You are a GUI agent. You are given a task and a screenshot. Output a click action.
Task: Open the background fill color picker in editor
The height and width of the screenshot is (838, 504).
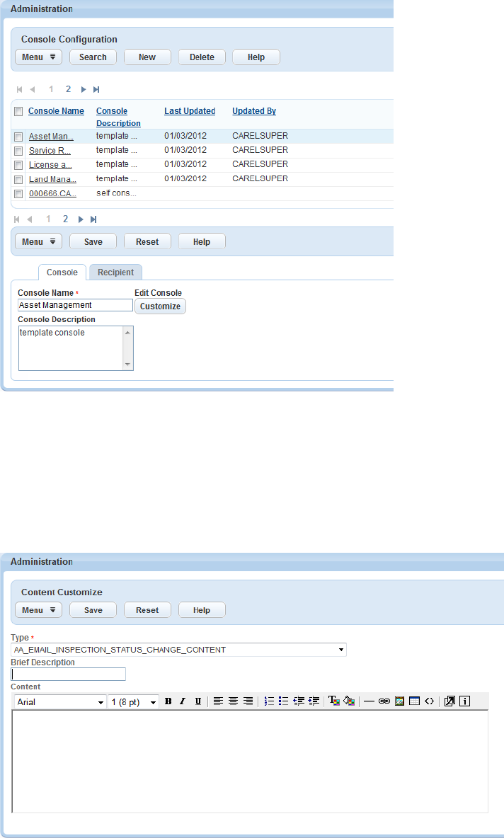point(349,701)
